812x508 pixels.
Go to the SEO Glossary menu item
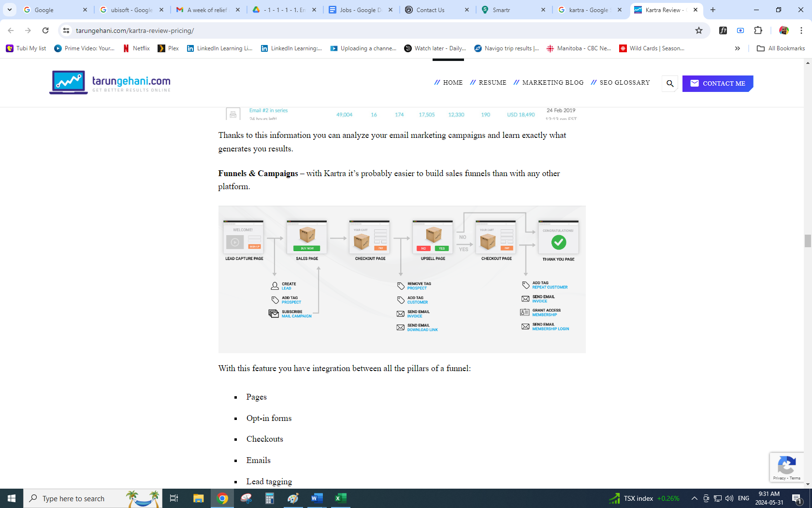(x=621, y=83)
